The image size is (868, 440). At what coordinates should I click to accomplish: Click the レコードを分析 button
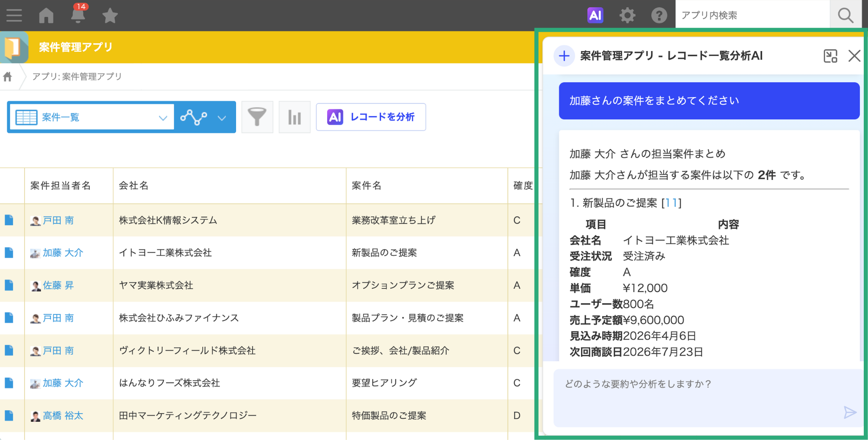[371, 117]
